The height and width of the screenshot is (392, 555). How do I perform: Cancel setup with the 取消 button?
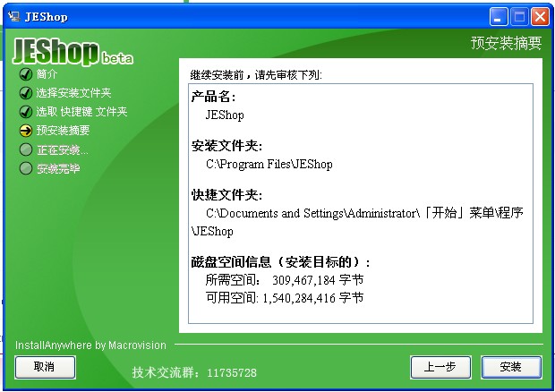[45, 367]
